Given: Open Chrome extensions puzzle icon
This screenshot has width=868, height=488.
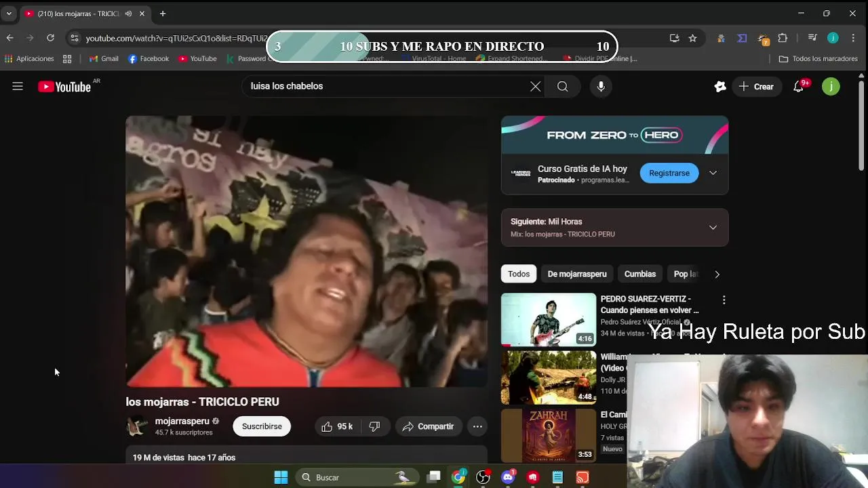Looking at the screenshot, I should (x=783, y=38).
